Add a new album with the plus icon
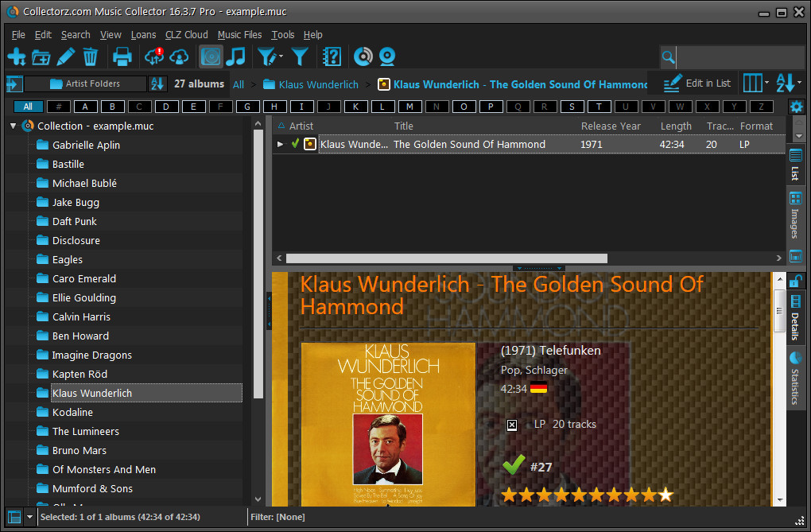 click(17, 56)
